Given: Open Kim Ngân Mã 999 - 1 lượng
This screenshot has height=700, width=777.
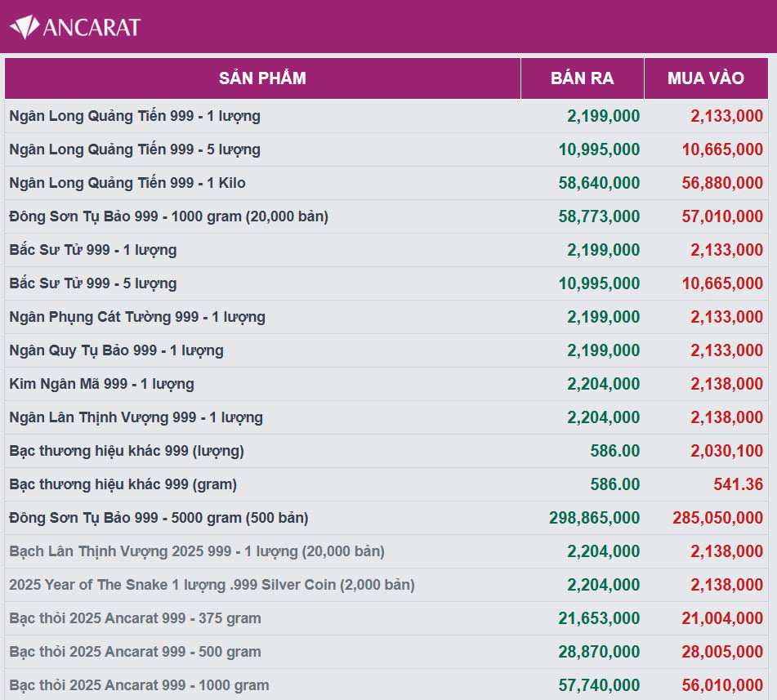Looking at the screenshot, I should coord(101,384).
